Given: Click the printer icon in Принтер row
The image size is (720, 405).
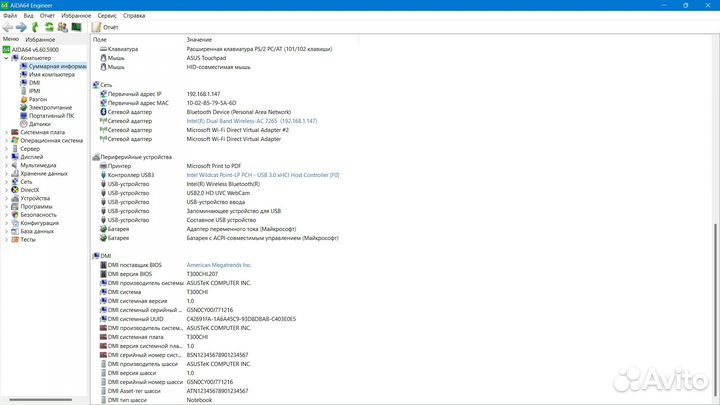Looking at the screenshot, I should click(x=103, y=166).
